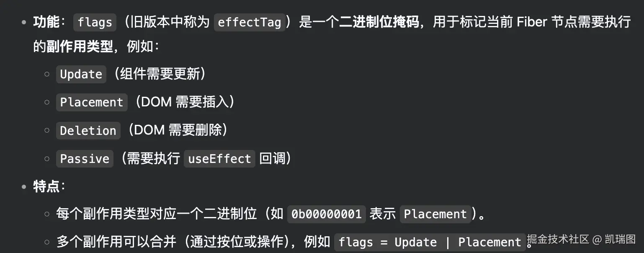This screenshot has width=644, height=253.
Task: Click 'Placement' code tag after 表示
Action: 435,214
